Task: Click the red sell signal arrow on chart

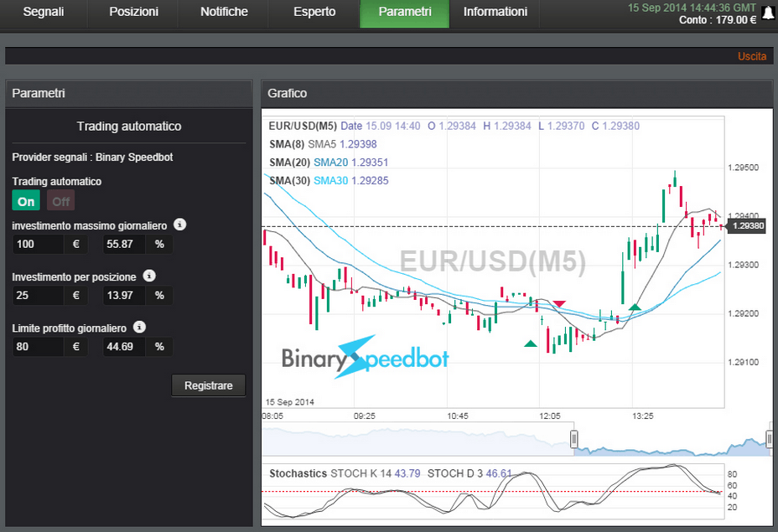Action: tap(559, 303)
